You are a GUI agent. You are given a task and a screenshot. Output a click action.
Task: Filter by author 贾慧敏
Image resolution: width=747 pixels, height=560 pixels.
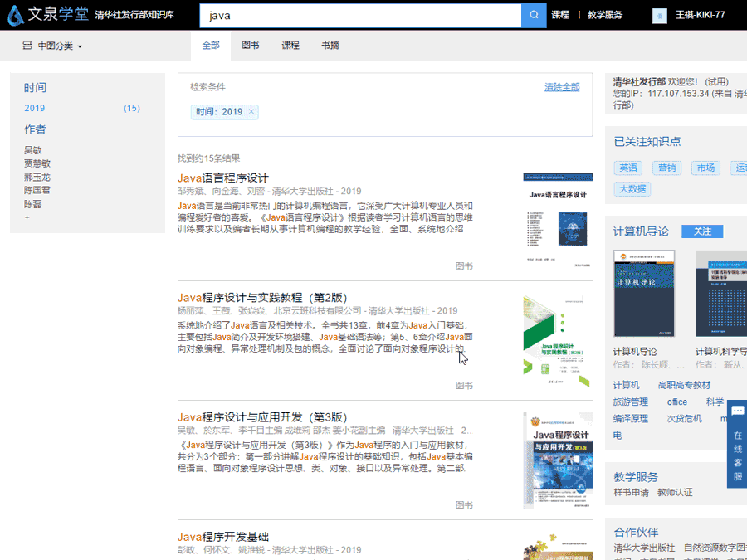click(x=37, y=163)
